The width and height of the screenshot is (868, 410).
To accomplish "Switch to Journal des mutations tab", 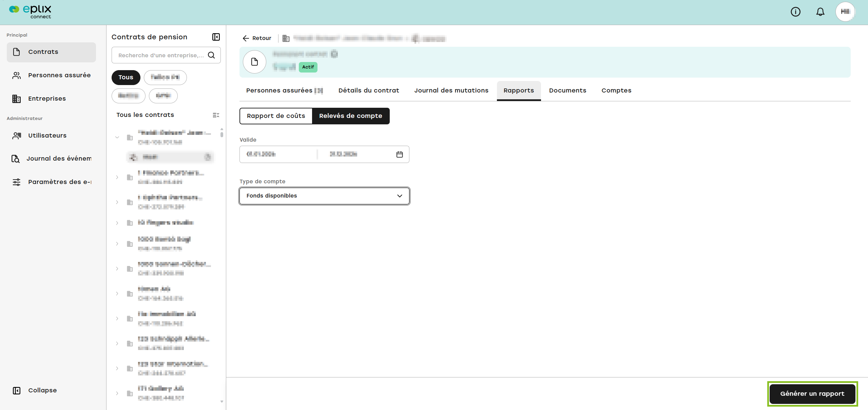I will [x=451, y=90].
